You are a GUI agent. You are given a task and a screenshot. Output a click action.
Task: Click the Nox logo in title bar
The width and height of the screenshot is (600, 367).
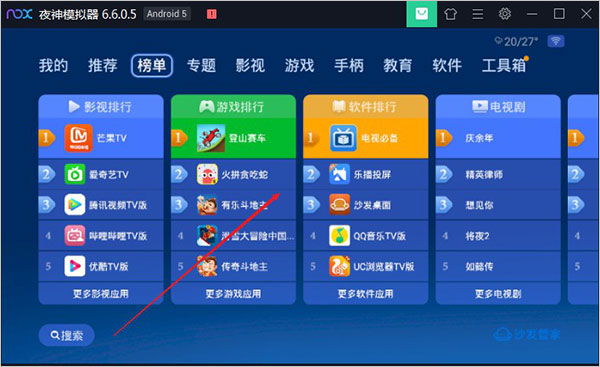pyautogui.click(x=19, y=14)
